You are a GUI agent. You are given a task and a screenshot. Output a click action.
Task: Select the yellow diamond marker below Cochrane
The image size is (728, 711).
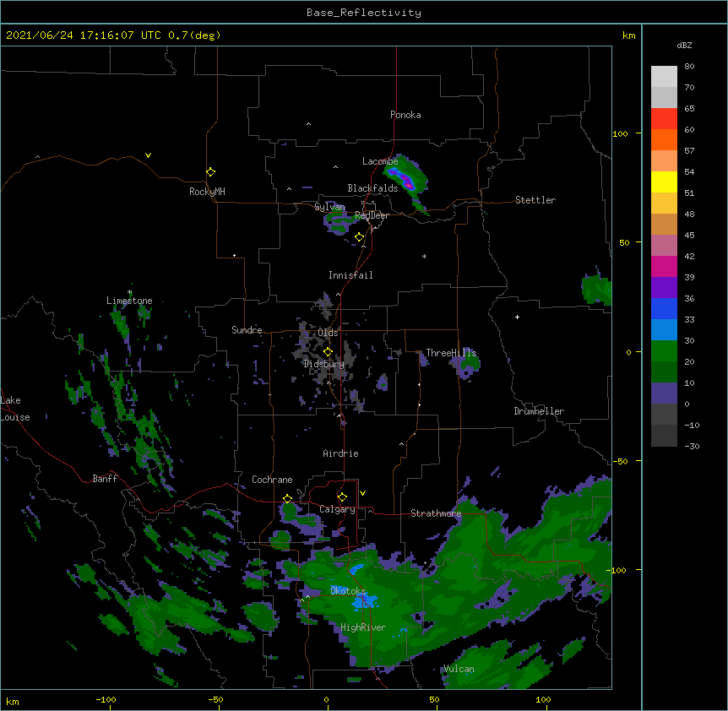click(x=287, y=498)
